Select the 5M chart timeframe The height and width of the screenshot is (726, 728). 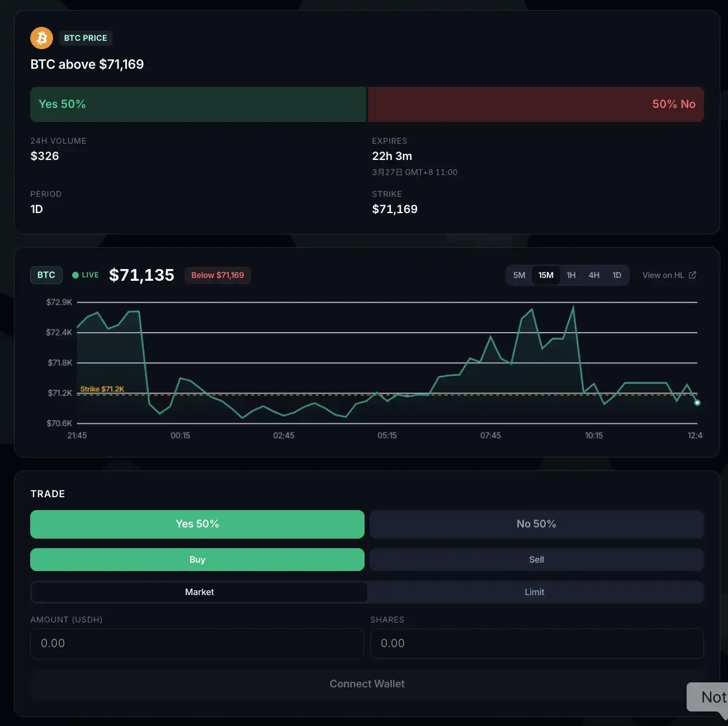pyautogui.click(x=518, y=275)
